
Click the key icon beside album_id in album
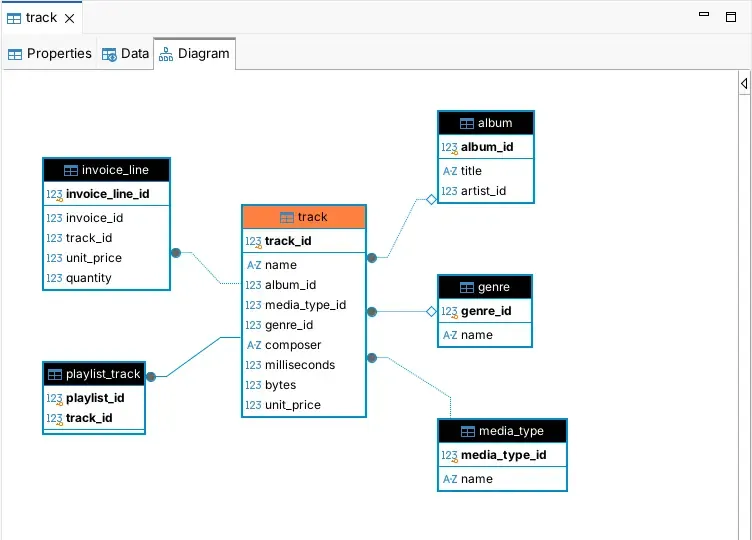[x=449, y=148]
